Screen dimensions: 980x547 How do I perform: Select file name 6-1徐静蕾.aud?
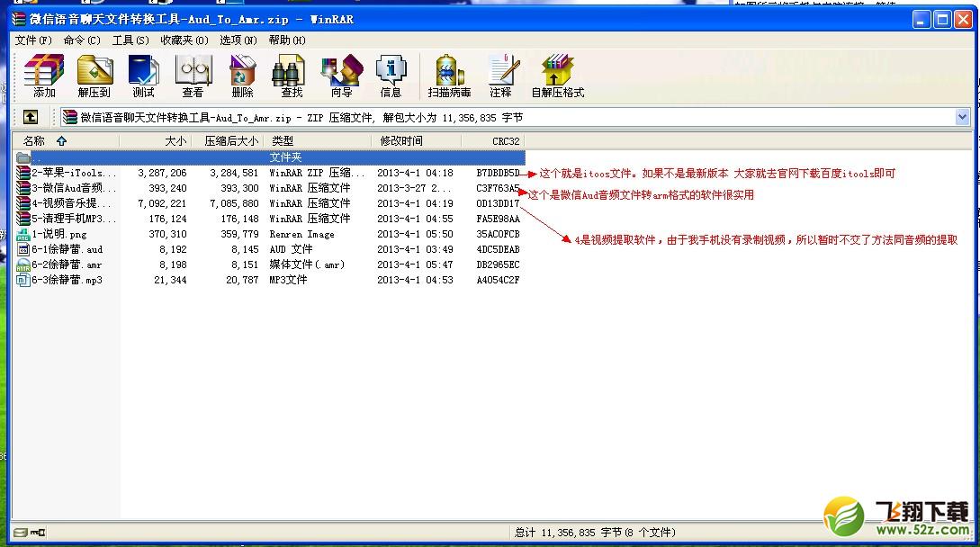coord(67,249)
